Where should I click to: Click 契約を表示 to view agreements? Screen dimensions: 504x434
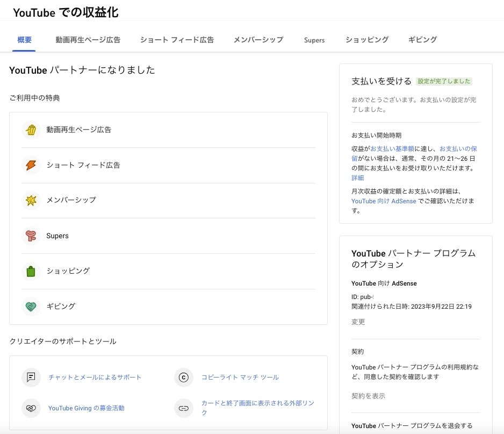[368, 396]
